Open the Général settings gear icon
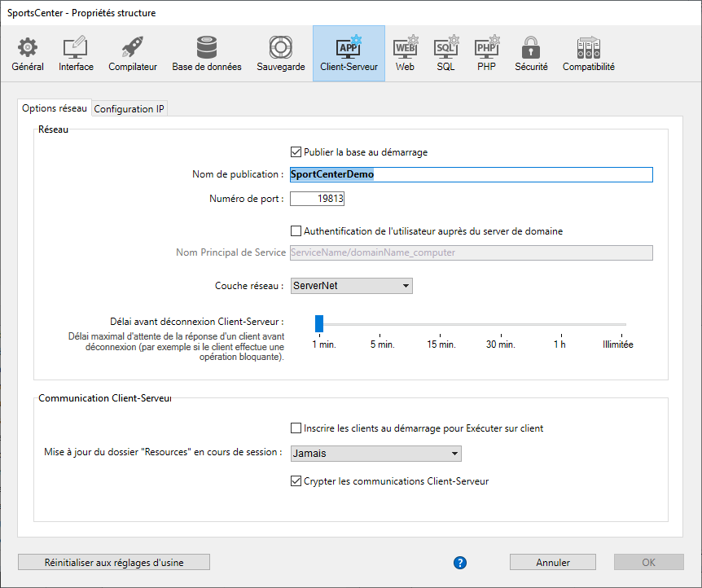The height and width of the screenshot is (588, 702). (x=28, y=54)
